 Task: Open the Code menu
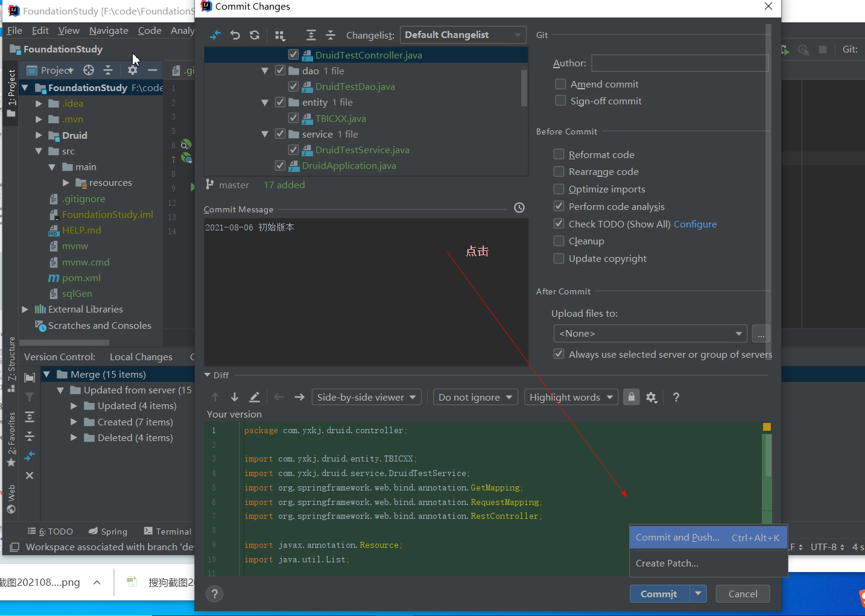[x=150, y=30]
